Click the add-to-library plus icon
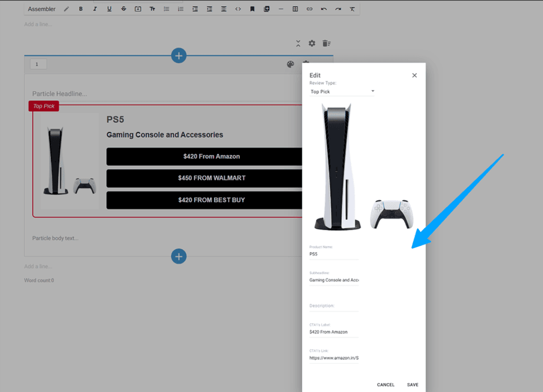Viewport: 543px width, 392px height. point(267,9)
